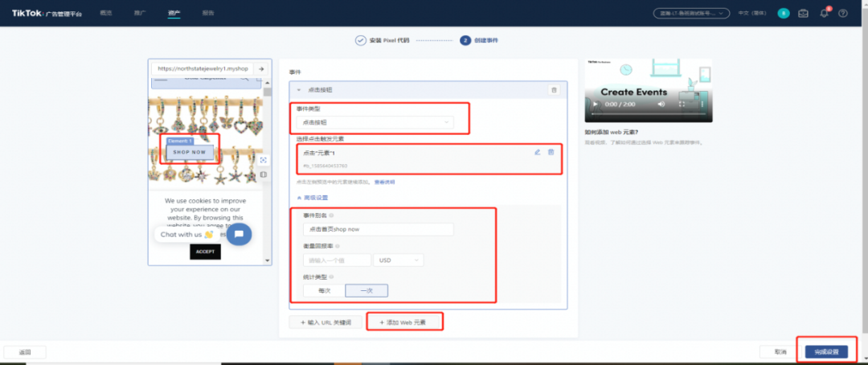The height and width of the screenshot is (365, 868).
Task: Click 取消 button
Action: [x=780, y=351]
